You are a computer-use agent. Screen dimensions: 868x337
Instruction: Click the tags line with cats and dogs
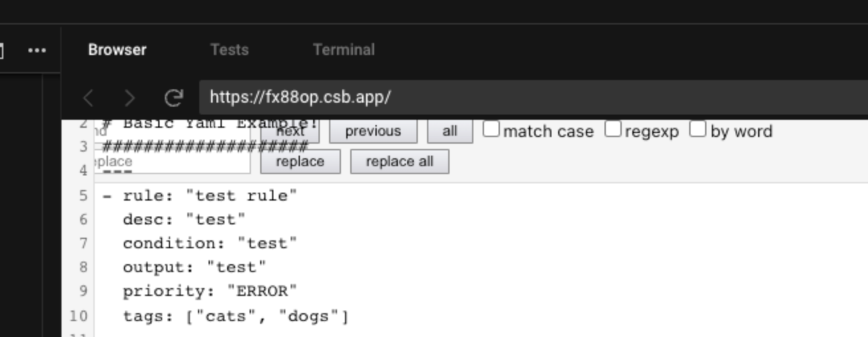click(x=236, y=316)
